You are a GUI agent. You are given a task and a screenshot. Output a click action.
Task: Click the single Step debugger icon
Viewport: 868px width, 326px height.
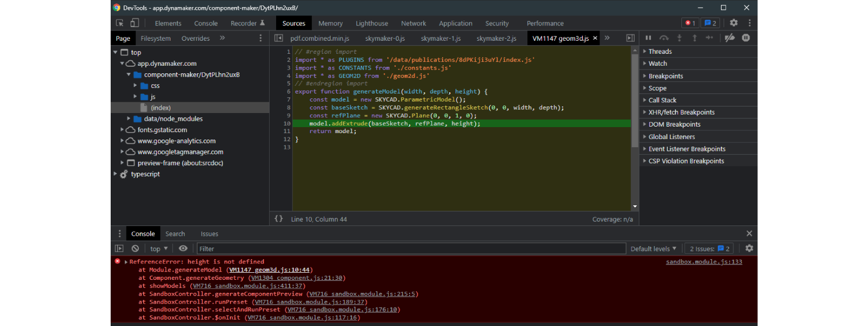(710, 38)
